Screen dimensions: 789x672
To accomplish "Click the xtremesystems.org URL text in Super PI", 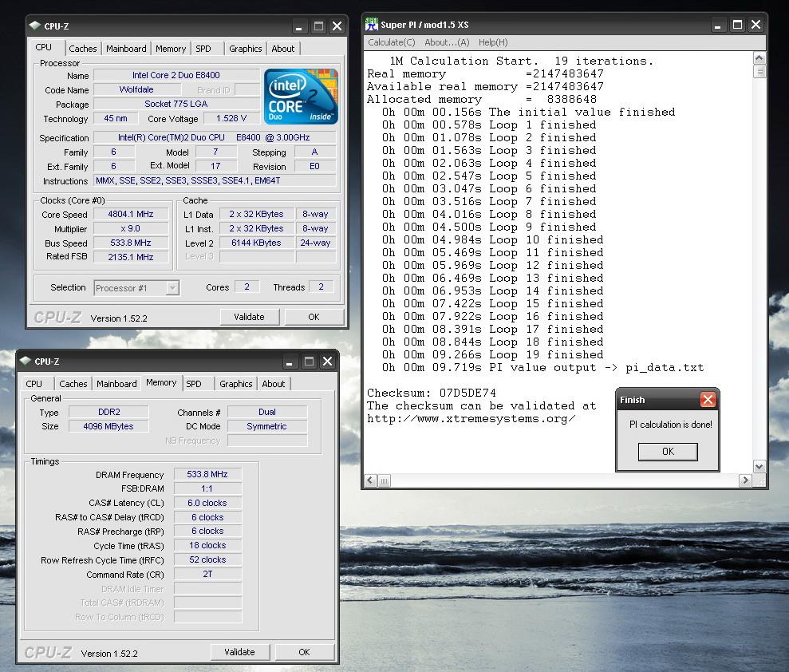I will click(471, 419).
